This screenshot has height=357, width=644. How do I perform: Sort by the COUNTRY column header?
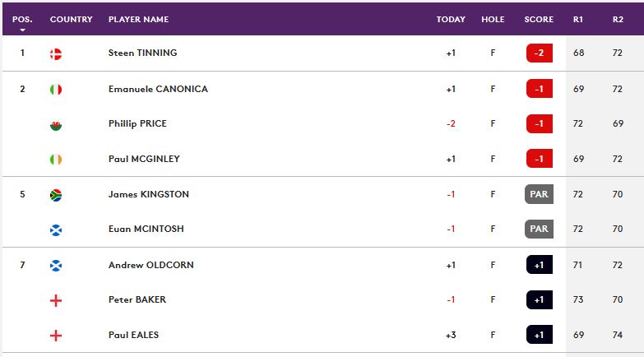point(71,19)
